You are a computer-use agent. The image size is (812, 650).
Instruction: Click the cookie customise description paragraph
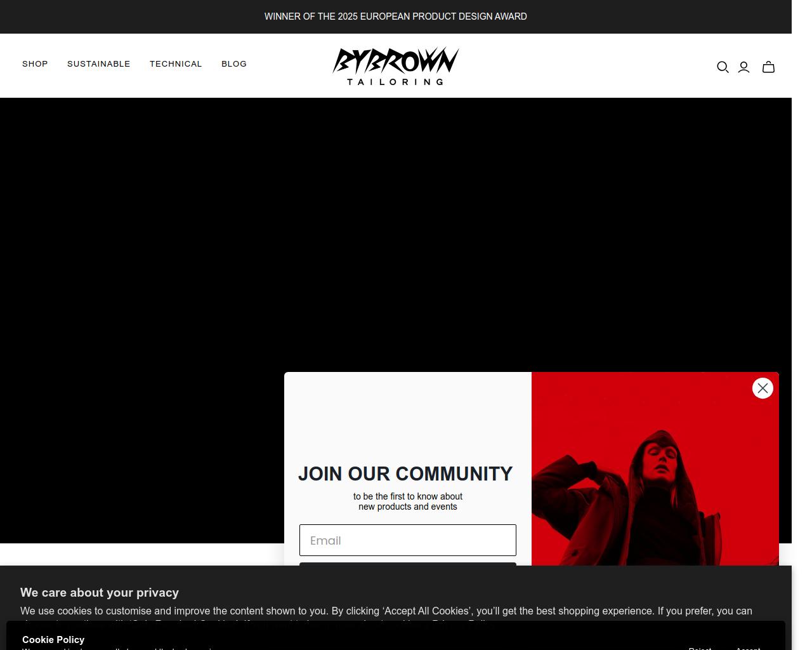coord(386,611)
